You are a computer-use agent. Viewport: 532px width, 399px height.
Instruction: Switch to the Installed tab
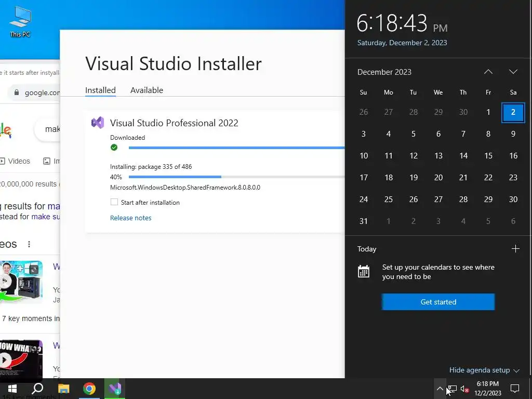click(x=100, y=90)
